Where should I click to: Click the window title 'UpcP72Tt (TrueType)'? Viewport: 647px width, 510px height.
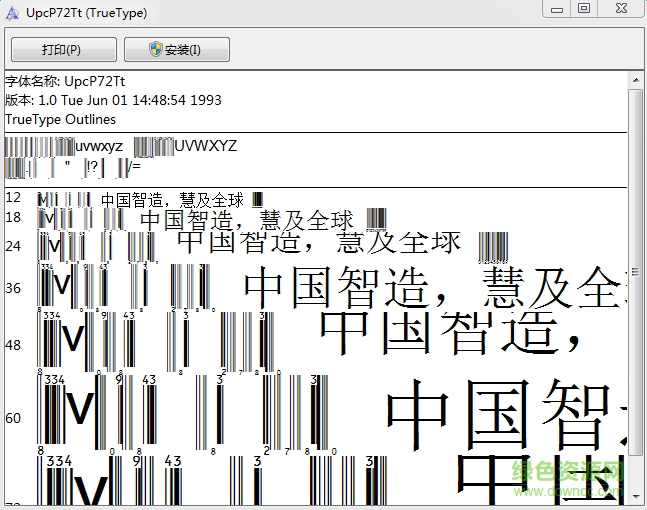pyautogui.click(x=87, y=13)
